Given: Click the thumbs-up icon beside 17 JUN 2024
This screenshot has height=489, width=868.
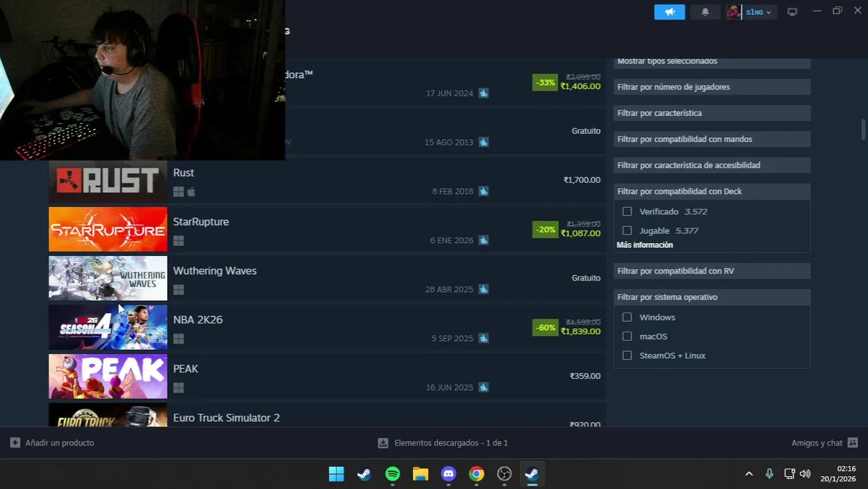Looking at the screenshot, I should pyautogui.click(x=484, y=93).
